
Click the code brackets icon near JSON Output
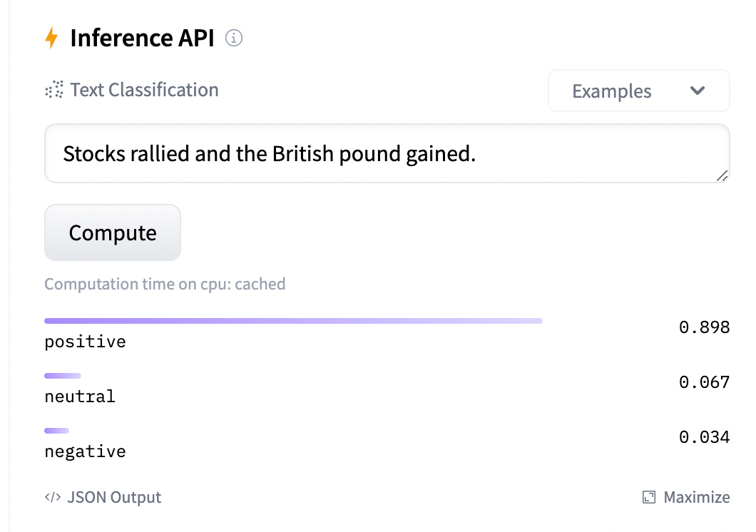53,497
